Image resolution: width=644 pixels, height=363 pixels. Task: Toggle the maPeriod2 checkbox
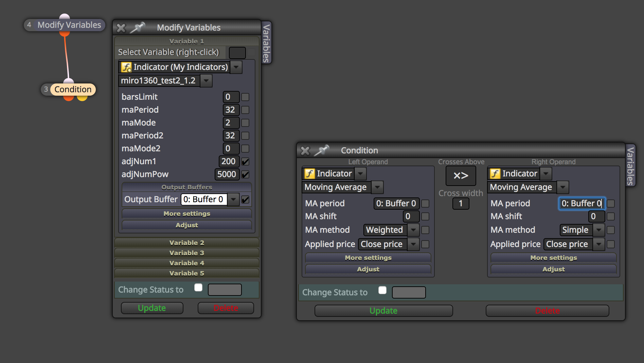245,136
